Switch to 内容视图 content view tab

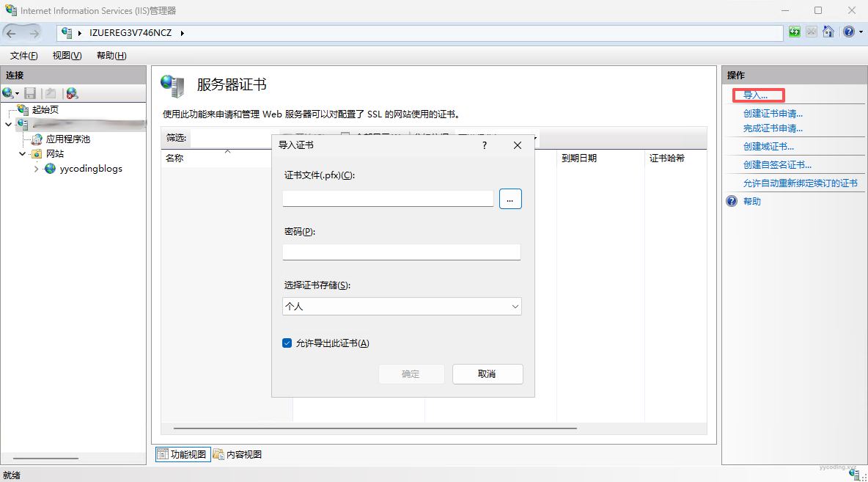(238, 455)
